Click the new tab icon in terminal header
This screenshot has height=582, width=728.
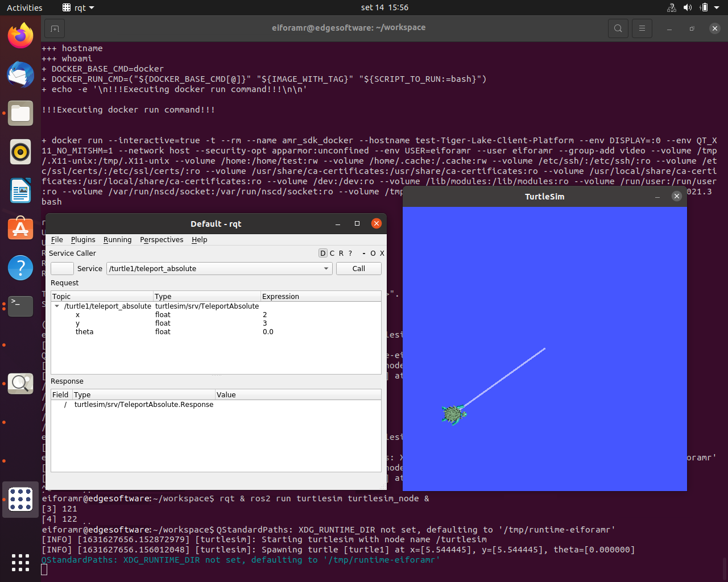[55, 28]
